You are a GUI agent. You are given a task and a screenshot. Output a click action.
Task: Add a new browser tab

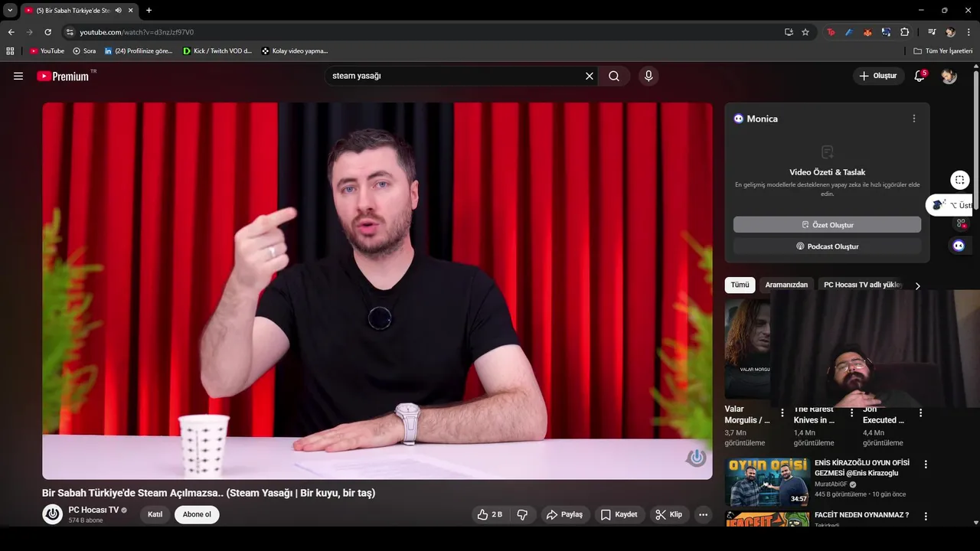(x=149, y=10)
